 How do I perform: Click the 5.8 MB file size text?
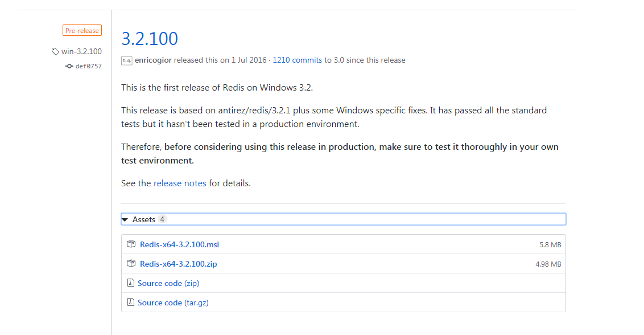(x=550, y=245)
